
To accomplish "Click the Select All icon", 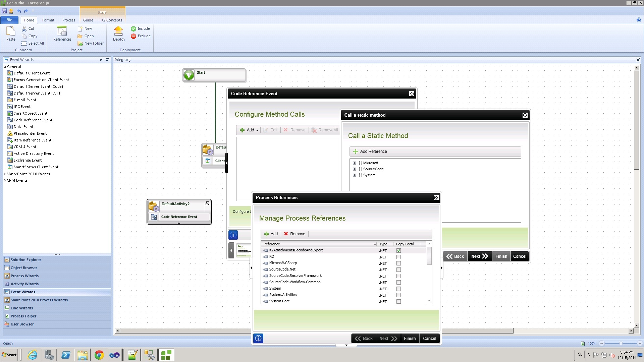I will coord(24,43).
